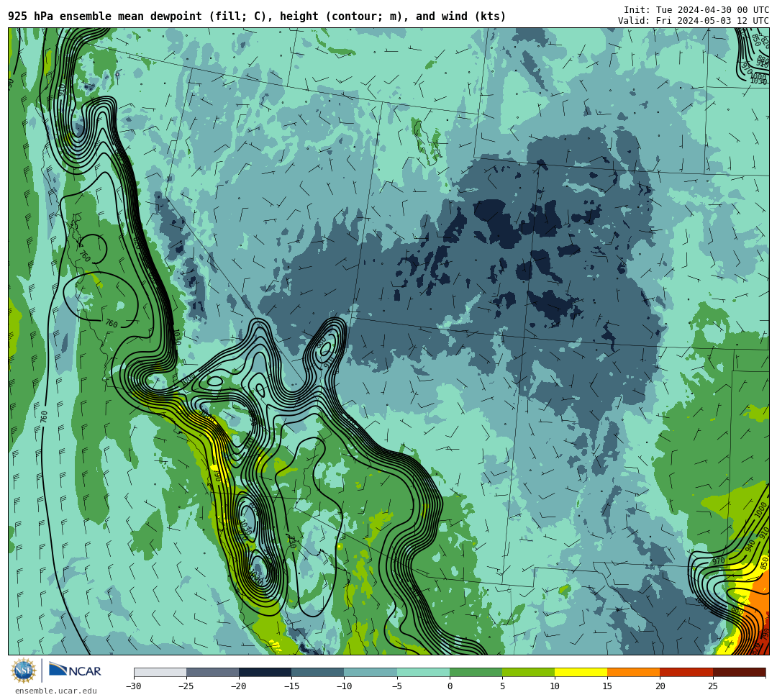Click the NCAR logo
The width and height of the screenshot is (777, 700).
click(75, 671)
